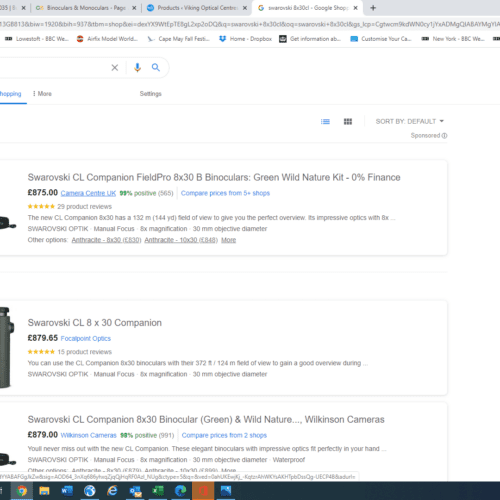Launch Internet Explorer from the taskbar
The width and height of the screenshot is (500, 500).
click(112, 491)
